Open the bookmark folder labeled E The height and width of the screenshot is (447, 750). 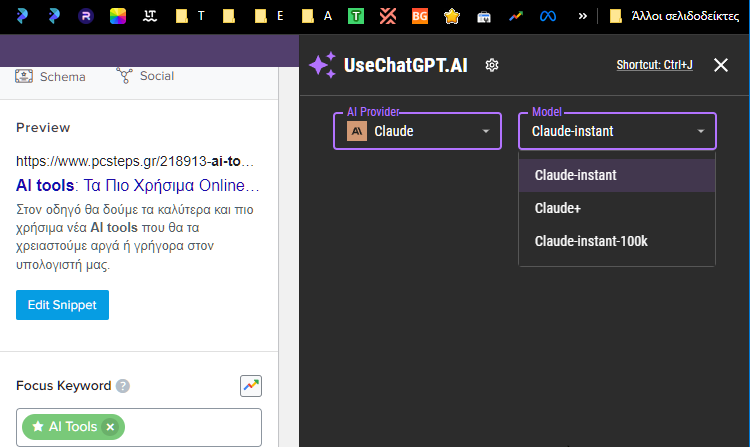[x=269, y=16]
